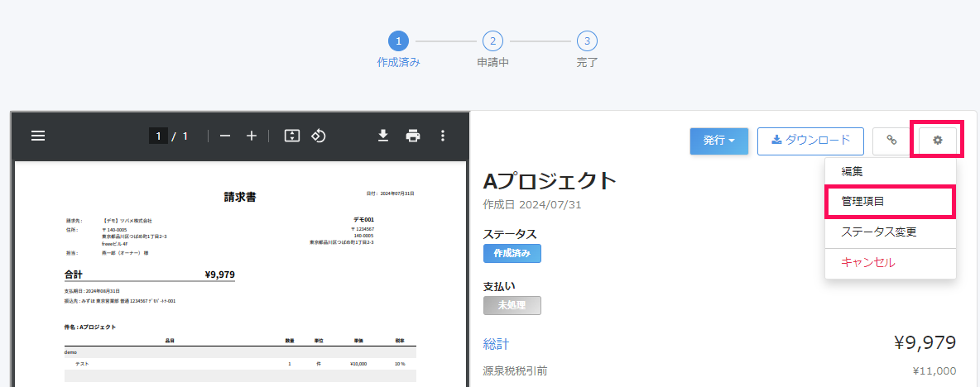The height and width of the screenshot is (387, 980).
Task: Click the 件名:Aプロジェクト line in the PDF
Action: click(x=90, y=327)
